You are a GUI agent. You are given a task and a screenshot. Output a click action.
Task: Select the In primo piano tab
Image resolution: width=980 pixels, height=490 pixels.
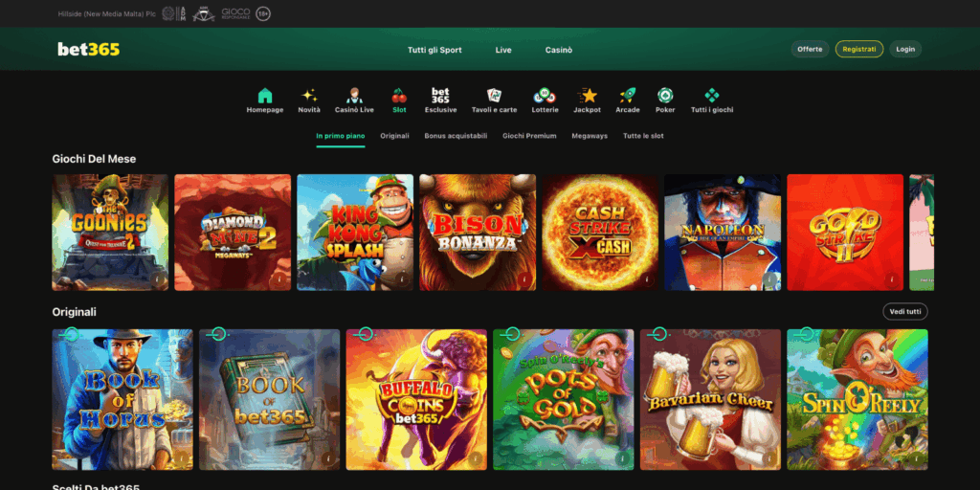[x=341, y=136]
